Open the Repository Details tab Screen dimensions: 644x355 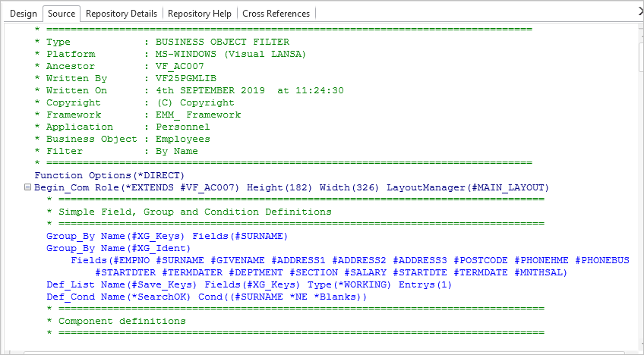click(x=122, y=14)
